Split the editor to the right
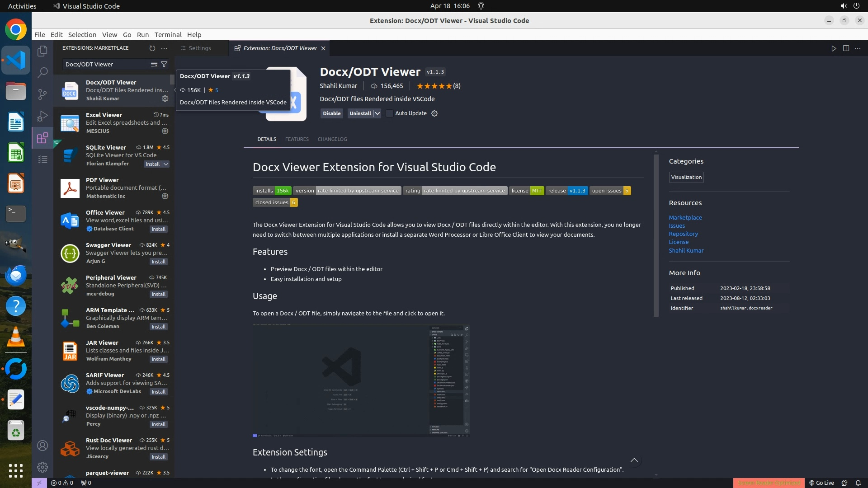Viewport: 868px width, 488px height. [x=846, y=48]
